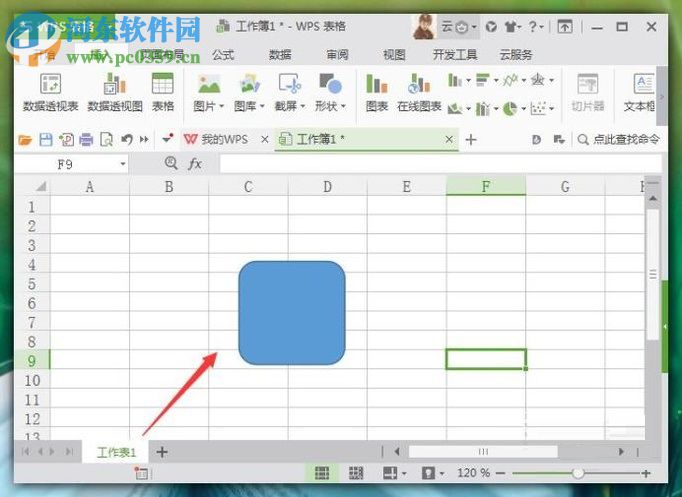
Task: Insert a PivotChart (数据透视图)
Action: [x=115, y=92]
